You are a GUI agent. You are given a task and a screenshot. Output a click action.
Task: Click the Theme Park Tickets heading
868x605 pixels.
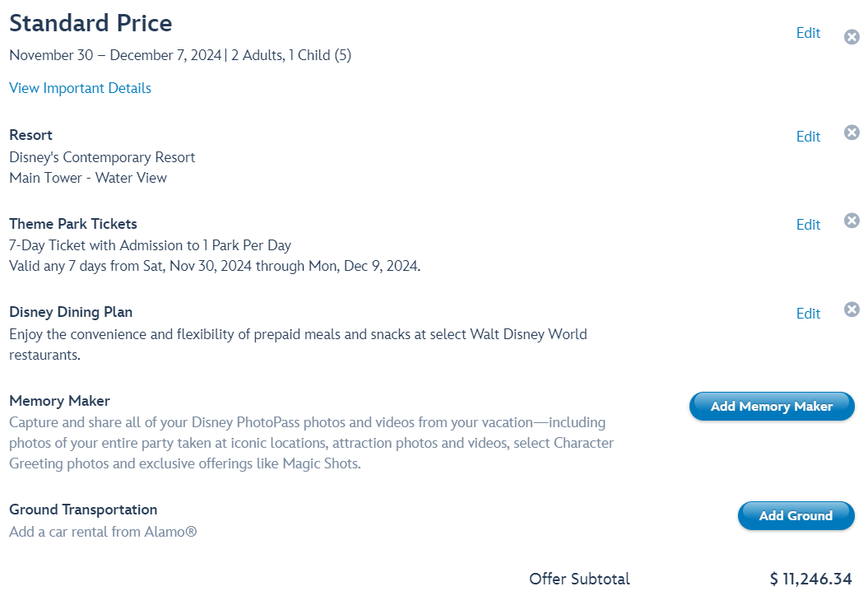73,224
